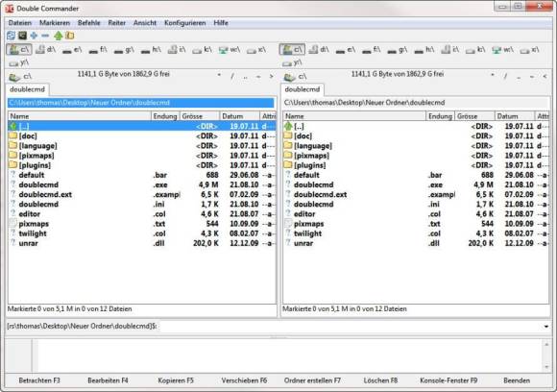
Task: Select the right doublecmd tab
Action: pos(303,89)
